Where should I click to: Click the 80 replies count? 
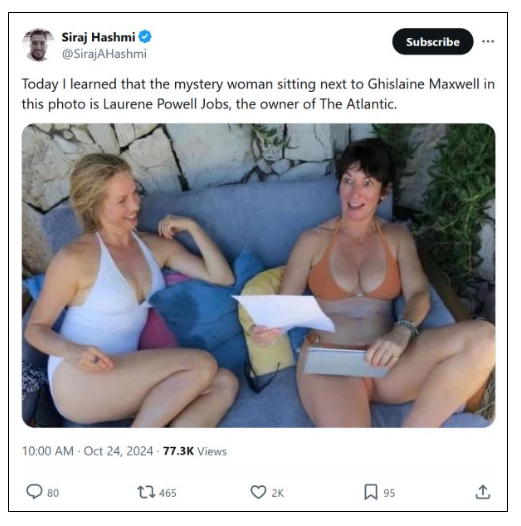point(53,493)
